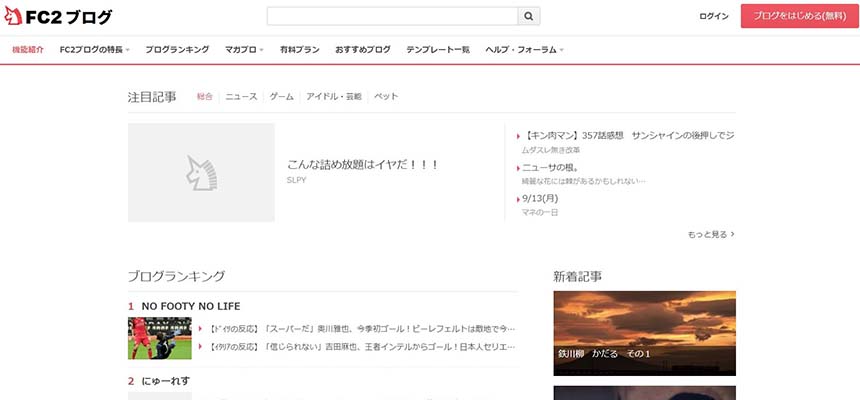Screen dimensions: 860x400
Task: Click the unicorn placeholder featured image
Action: (x=201, y=173)
